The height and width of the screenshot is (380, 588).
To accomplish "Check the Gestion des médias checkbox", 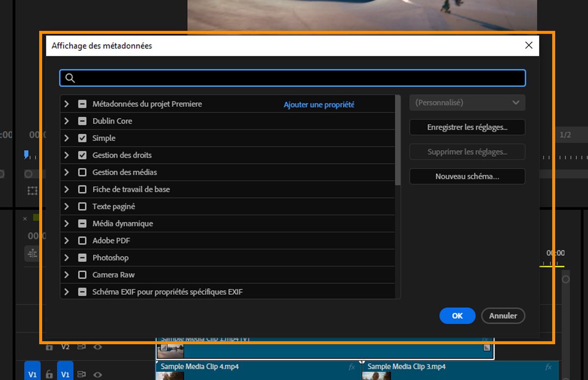I will 82,172.
